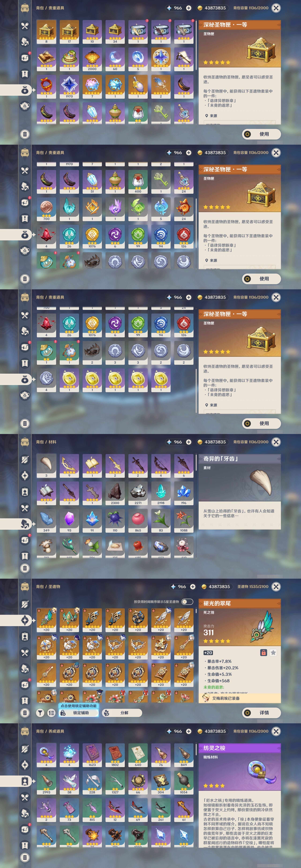Open the artifact sort order list icon

[51, 713]
